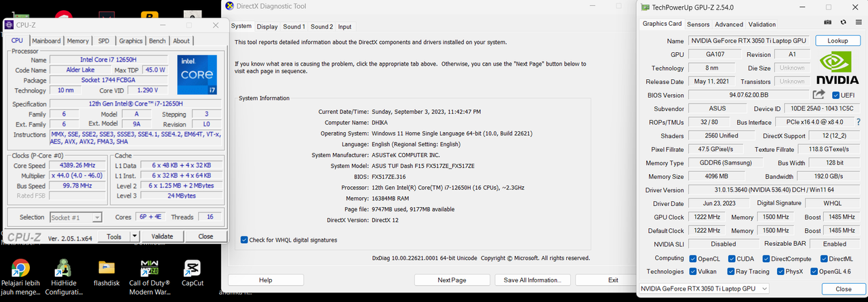Viewport: 868px width, 302px height.
Task: Toggle the OpenGL 4.6 checkbox
Action: point(813,272)
